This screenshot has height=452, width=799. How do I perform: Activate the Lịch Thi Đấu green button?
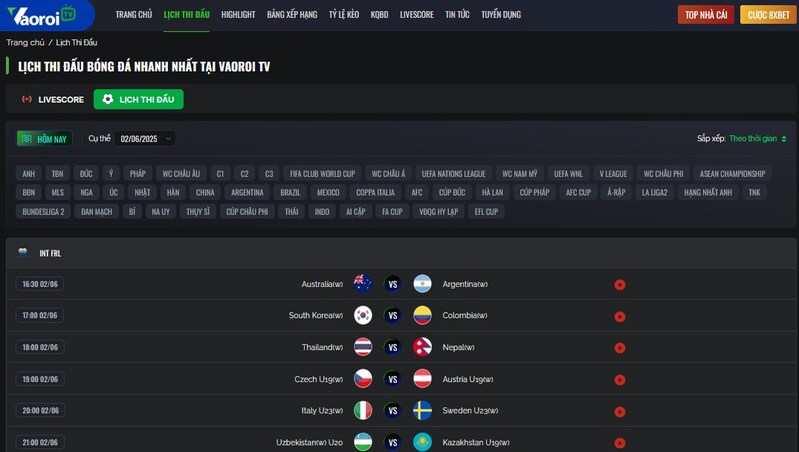pyautogui.click(x=139, y=99)
